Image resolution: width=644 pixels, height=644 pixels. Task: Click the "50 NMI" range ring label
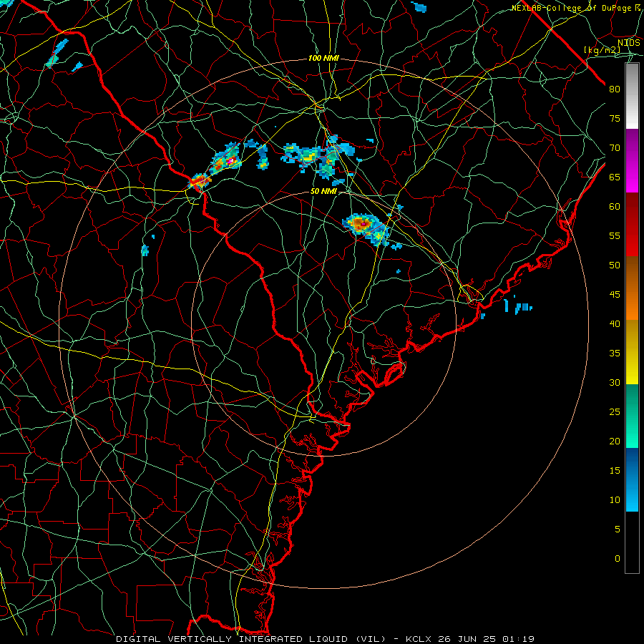coord(323,191)
